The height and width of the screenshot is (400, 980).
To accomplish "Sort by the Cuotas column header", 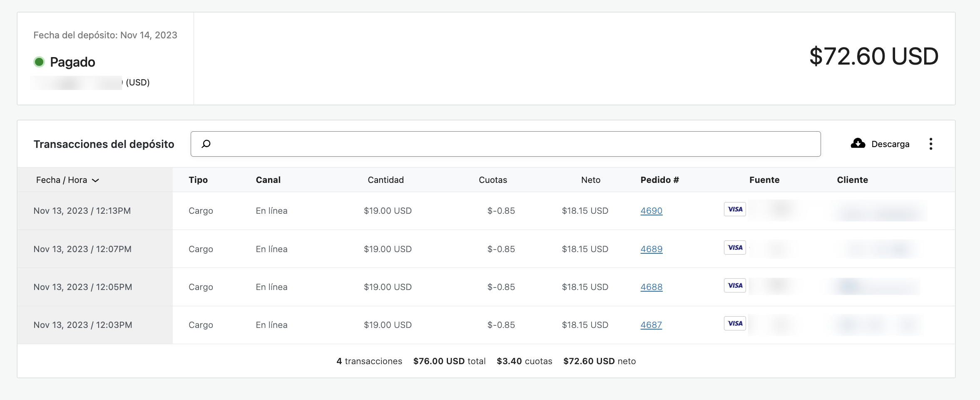I will point(492,180).
